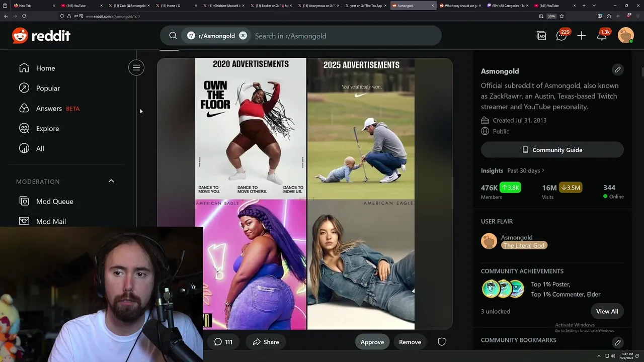Screen dimensions: 644x362
Task: Open the 111 comments on the post
Action: (223, 342)
